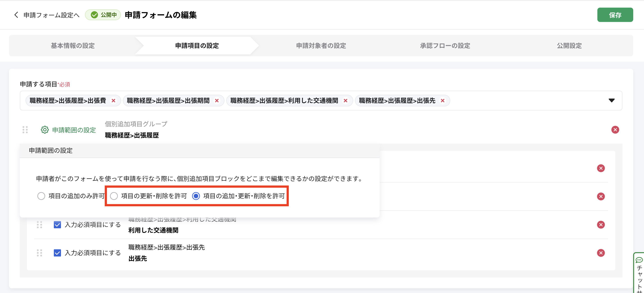Click the gear icon for 申請範囲の設定
This screenshot has width=644, height=293.
[x=45, y=130]
